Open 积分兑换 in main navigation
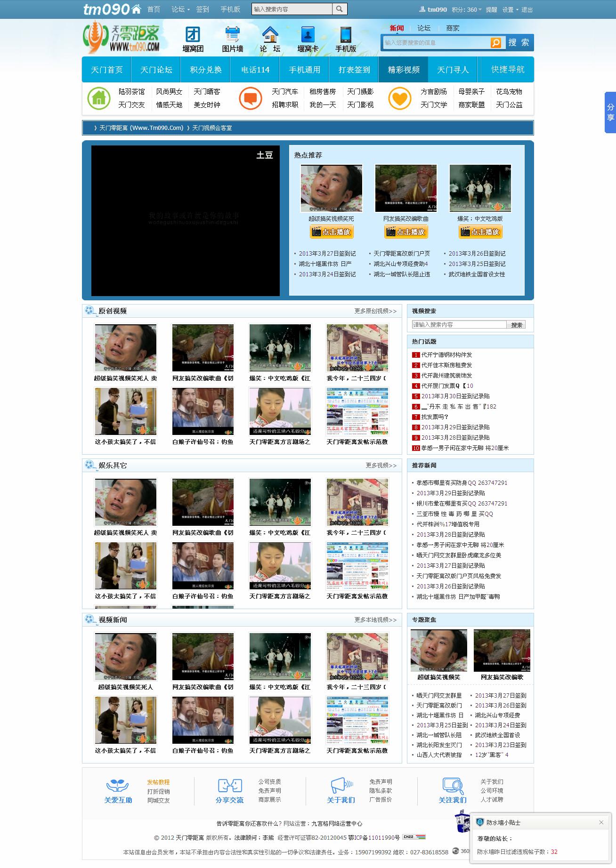Viewport: 616px width, 868px height. point(206,70)
